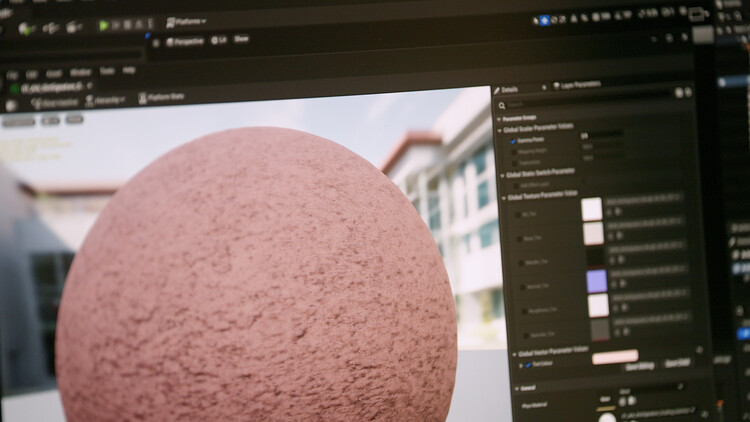Open the pink tint colour swatch
The width and height of the screenshot is (750, 422).
pos(615,357)
